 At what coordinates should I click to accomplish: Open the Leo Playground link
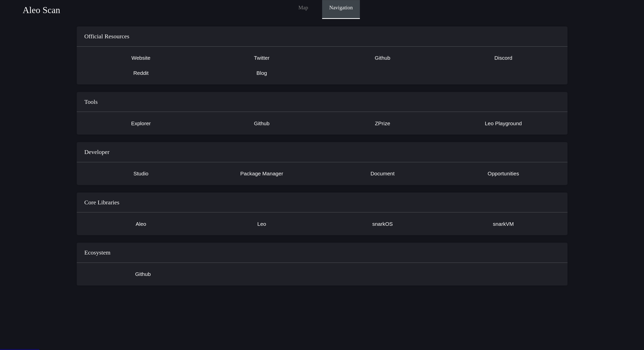(503, 123)
